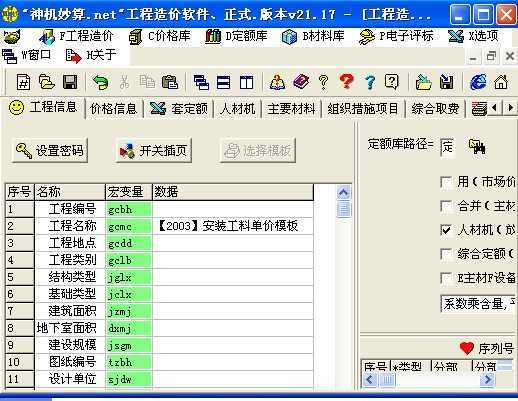The width and height of the screenshot is (518, 401).
Task: Click the new document hash icon
Action: [x=23, y=82]
